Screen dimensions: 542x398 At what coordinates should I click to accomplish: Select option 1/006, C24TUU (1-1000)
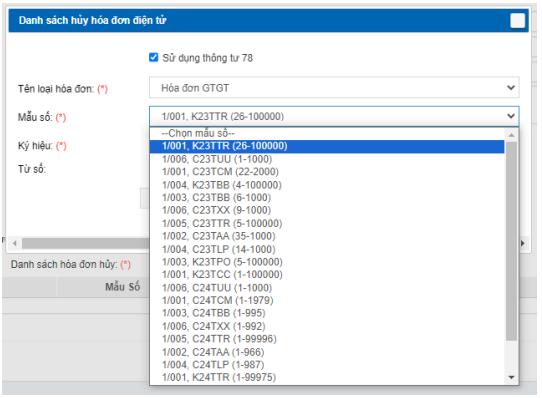pos(327,287)
